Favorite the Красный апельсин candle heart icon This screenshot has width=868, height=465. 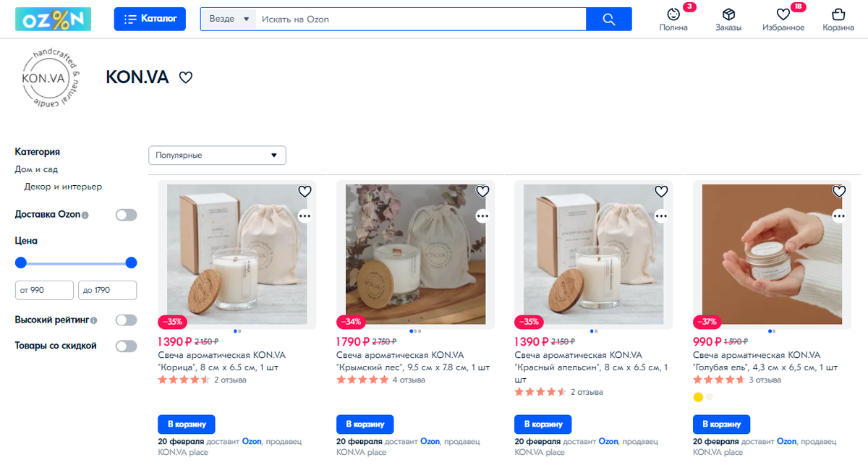[661, 192]
